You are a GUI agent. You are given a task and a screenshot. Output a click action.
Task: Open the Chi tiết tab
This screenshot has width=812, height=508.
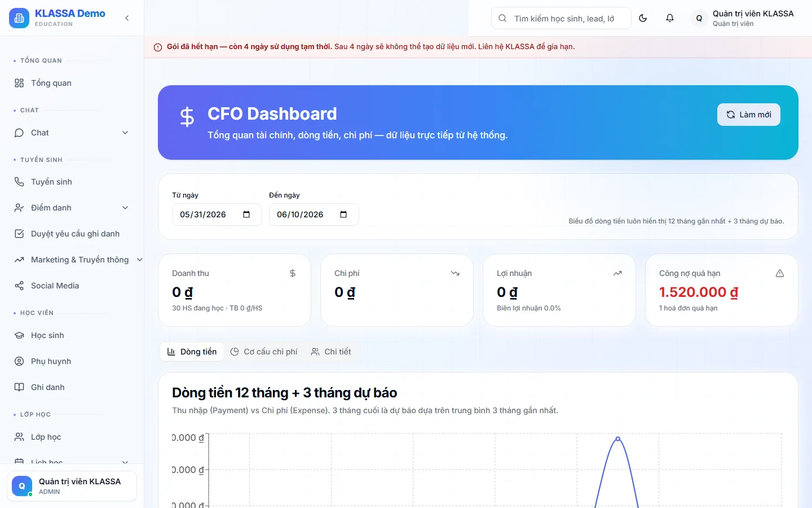pyautogui.click(x=331, y=352)
